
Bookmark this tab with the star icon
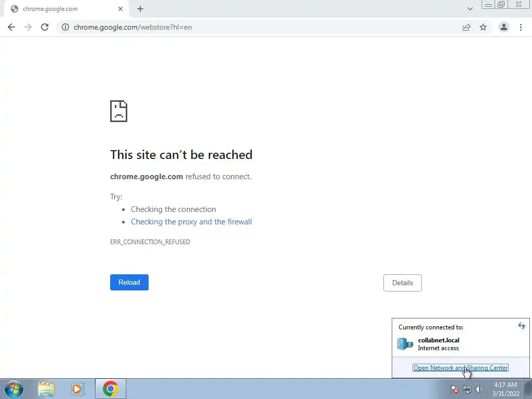click(x=483, y=27)
